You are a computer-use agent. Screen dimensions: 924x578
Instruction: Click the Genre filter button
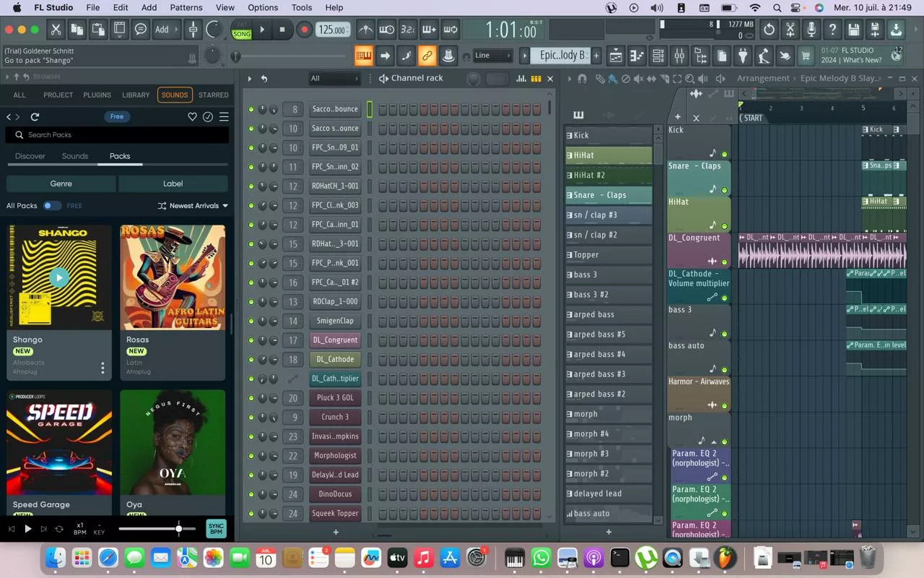tap(61, 184)
